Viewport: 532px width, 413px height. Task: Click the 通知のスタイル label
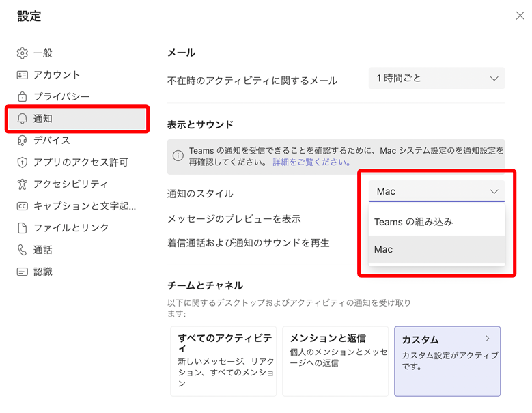click(x=200, y=194)
